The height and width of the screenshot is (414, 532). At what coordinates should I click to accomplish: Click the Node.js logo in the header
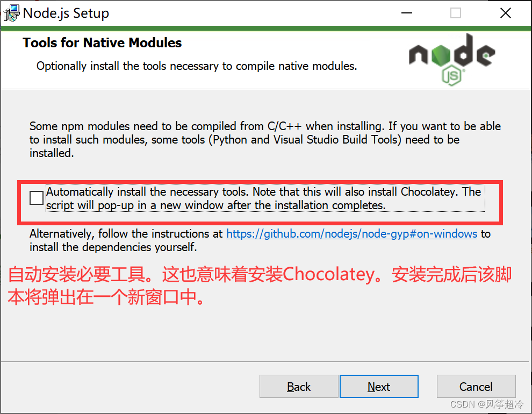click(452, 59)
